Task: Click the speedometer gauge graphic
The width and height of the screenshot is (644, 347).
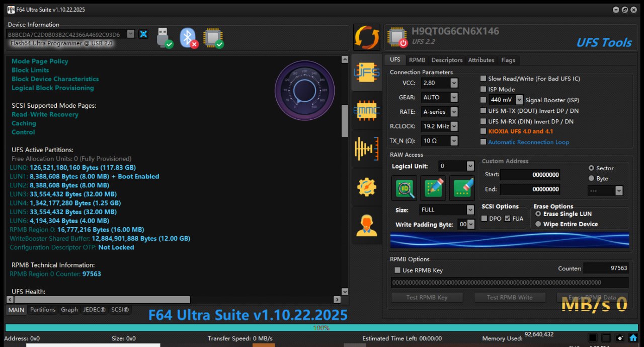Action: tap(304, 91)
